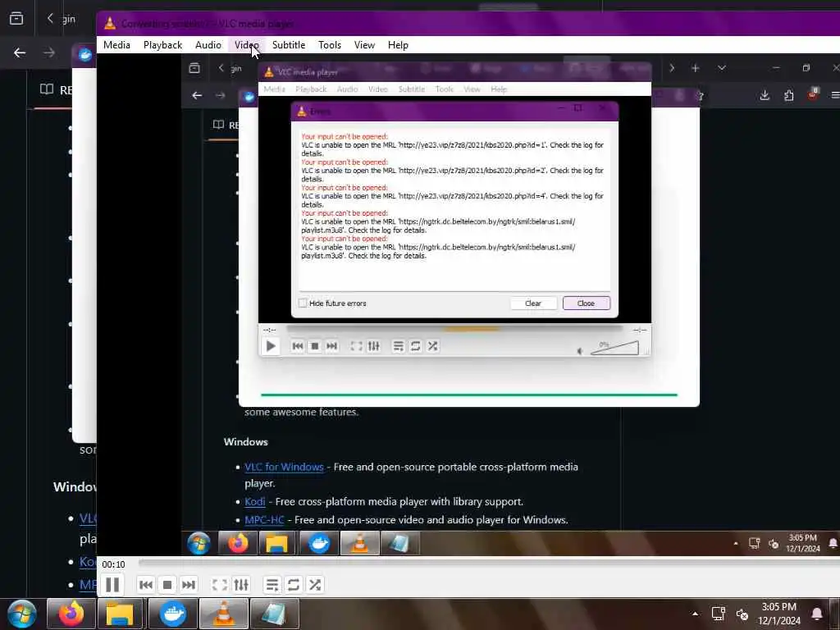Pause playback in the outer VLC player
The width and height of the screenshot is (840, 630).
(112, 584)
